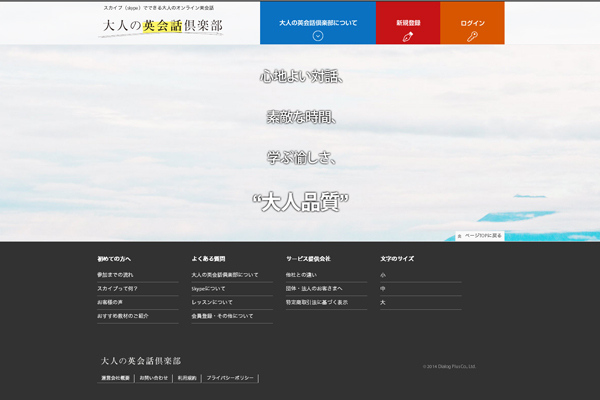The image size is (600, 400).
Task: Select the orange ログイン tab
Action: click(x=472, y=22)
